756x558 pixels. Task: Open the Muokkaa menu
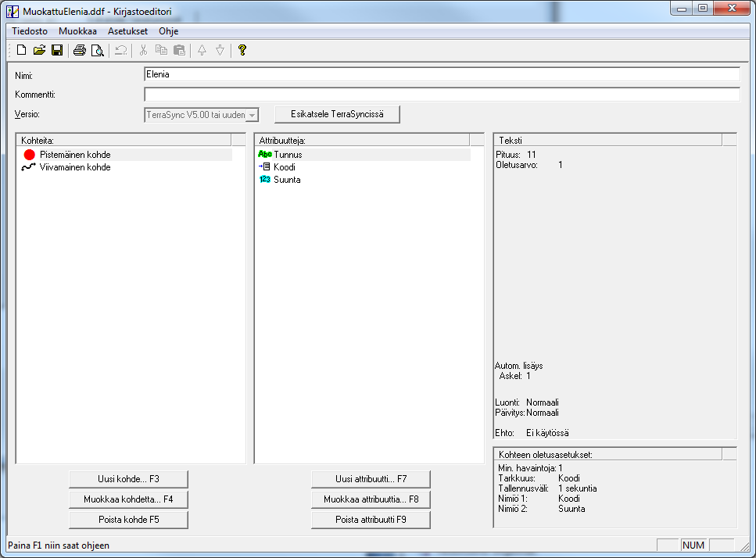click(77, 31)
